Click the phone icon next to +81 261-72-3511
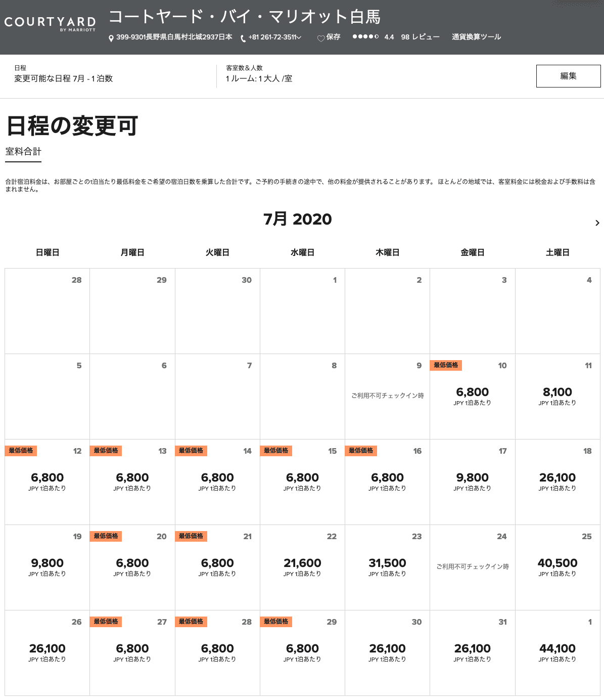604x700 pixels. (x=243, y=38)
